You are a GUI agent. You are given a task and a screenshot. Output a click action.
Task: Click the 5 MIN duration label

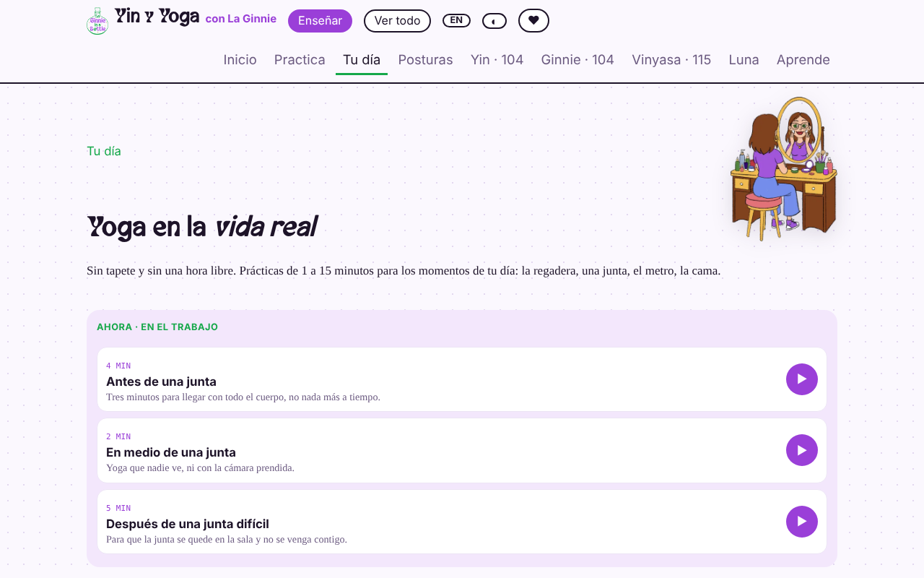[118, 508]
